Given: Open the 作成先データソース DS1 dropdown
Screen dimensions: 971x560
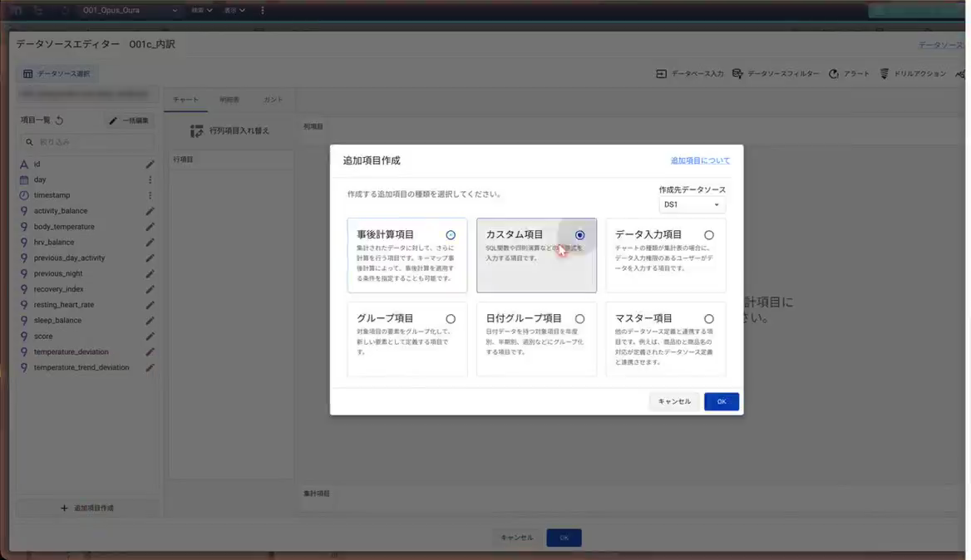Looking at the screenshot, I should click(691, 205).
